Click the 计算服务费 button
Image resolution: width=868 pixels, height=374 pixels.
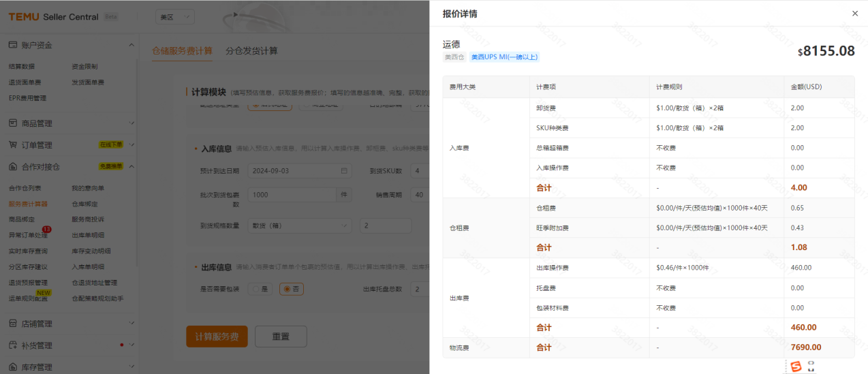click(217, 337)
